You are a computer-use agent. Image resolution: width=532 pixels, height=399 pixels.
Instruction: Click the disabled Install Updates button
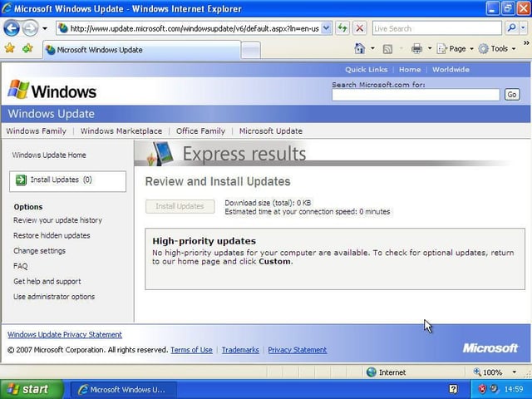(x=180, y=206)
